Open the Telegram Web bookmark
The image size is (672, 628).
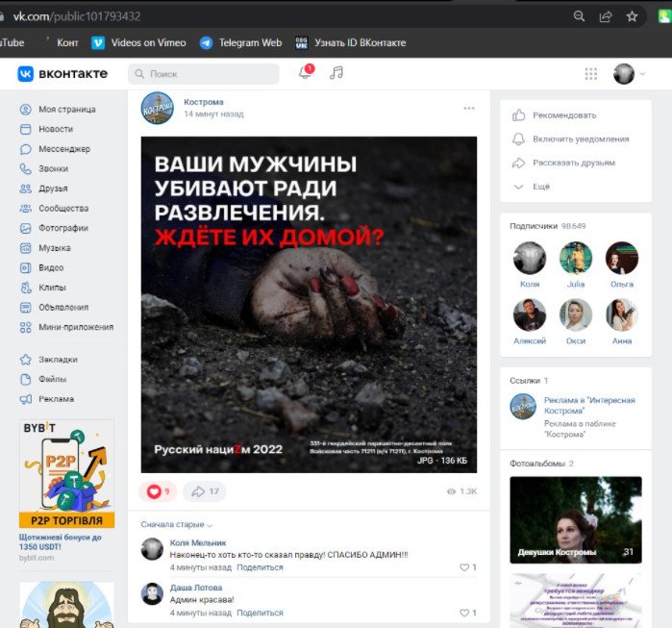point(240,42)
